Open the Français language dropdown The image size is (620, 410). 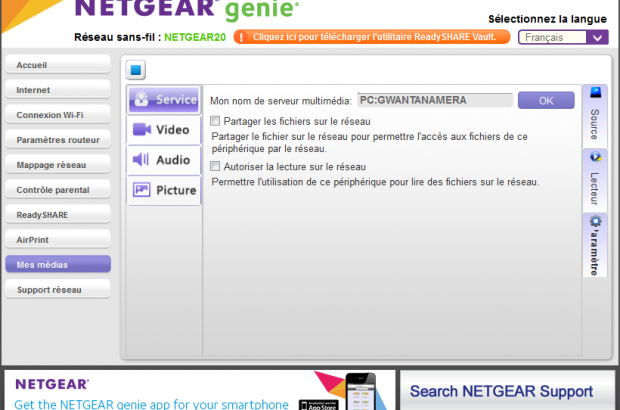pyautogui.click(x=563, y=37)
